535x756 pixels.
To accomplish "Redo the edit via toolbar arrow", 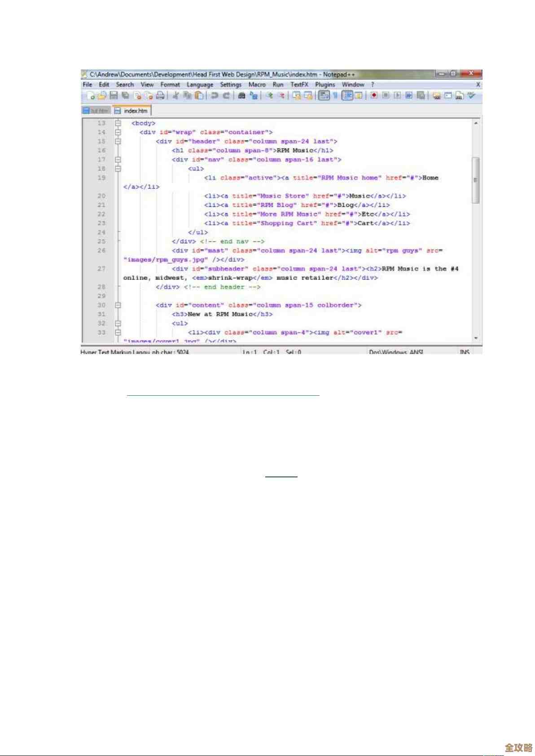I will tap(226, 96).
